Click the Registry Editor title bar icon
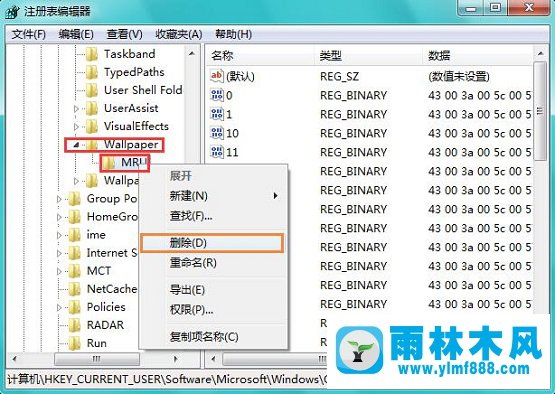Image resolution: width=555 pixels, height=394 pixels. click(12, 11)
